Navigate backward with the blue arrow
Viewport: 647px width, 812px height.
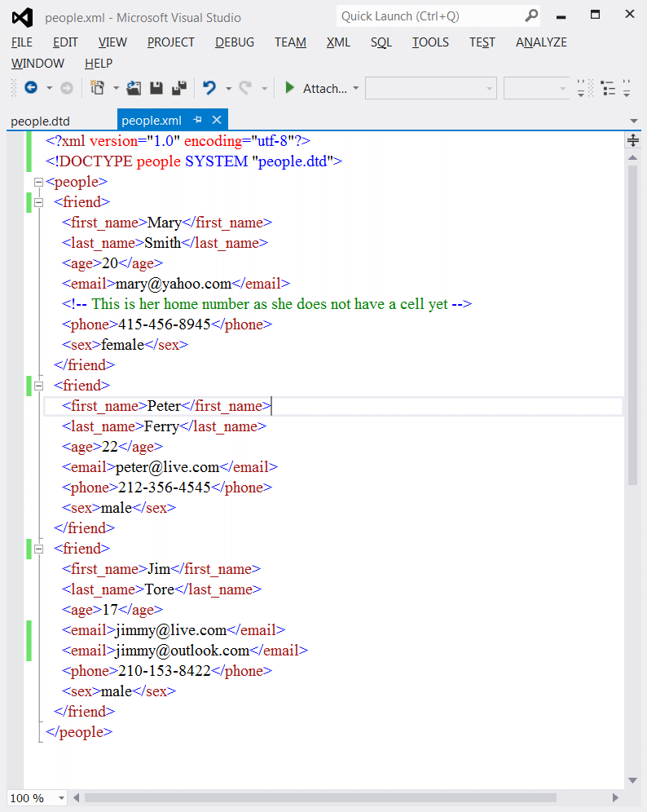coord(31,87)
